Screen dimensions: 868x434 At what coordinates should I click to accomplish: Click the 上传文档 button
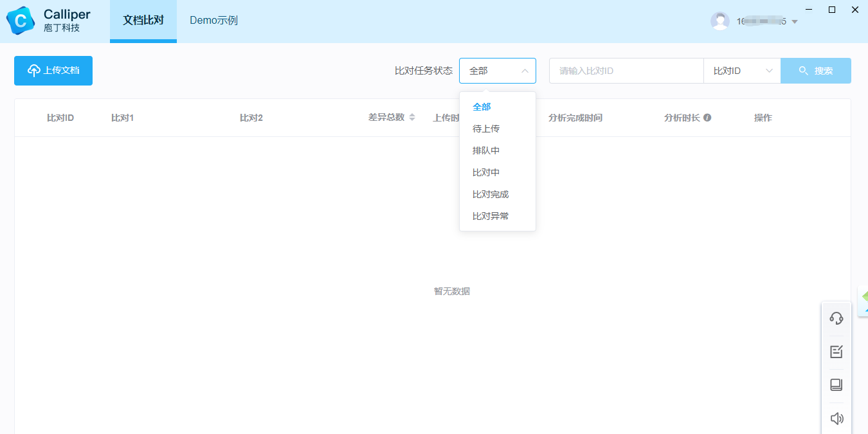pyautogui.click(x=53, y=70)
